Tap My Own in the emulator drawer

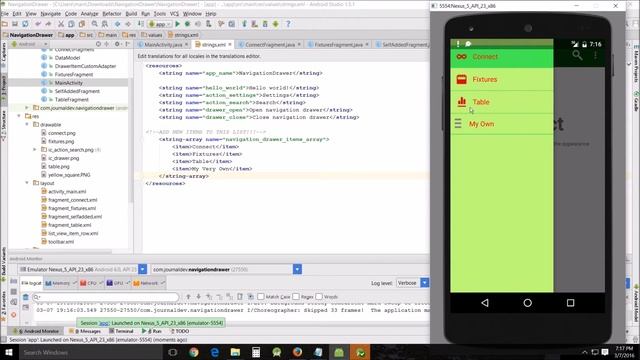pos(502,124)
